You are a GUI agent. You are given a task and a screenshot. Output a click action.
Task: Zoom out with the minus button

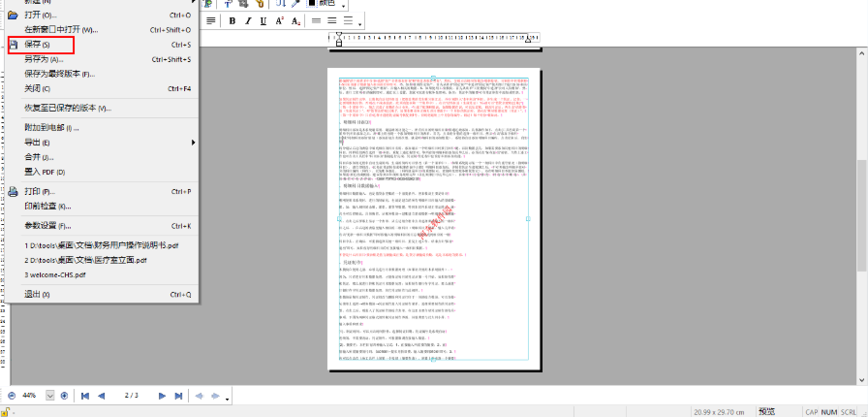click(x=13, y=396)
